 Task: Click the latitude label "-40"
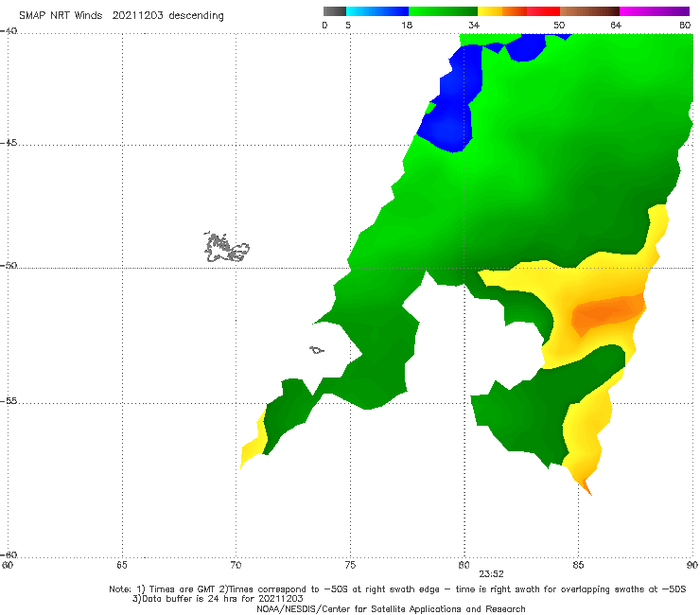(x=9, y=31)
